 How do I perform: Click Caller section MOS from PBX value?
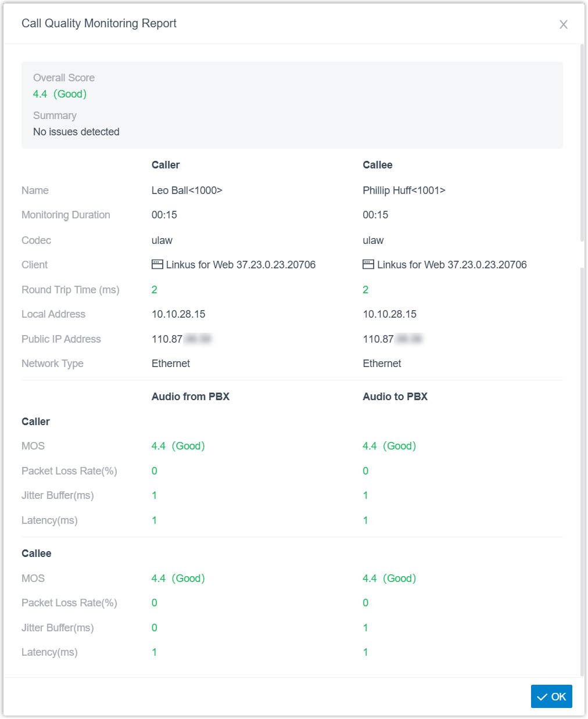point(178,446)
